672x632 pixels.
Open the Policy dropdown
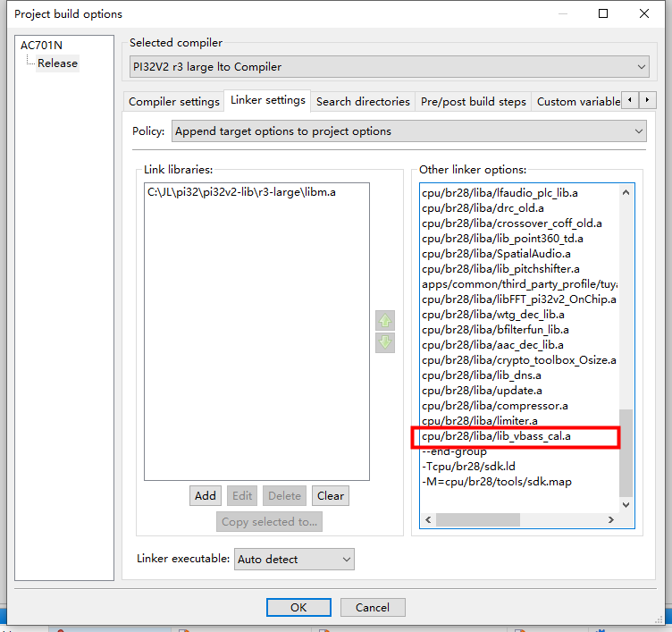409,131
